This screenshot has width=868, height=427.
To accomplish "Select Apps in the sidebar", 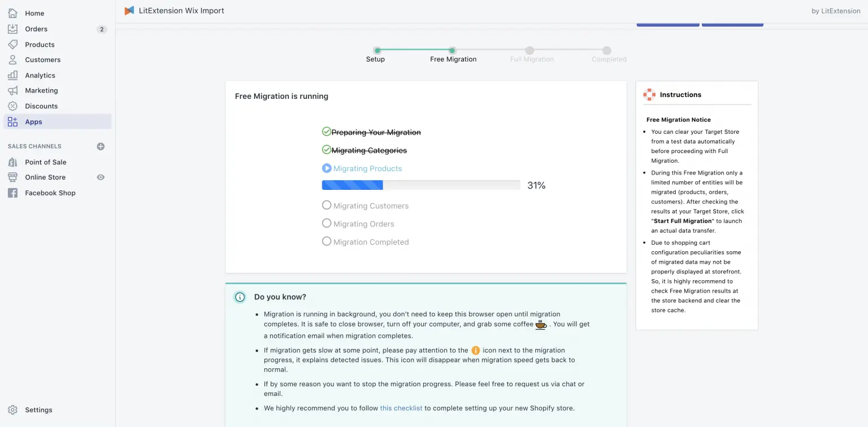I will click(x=58, y=121).
